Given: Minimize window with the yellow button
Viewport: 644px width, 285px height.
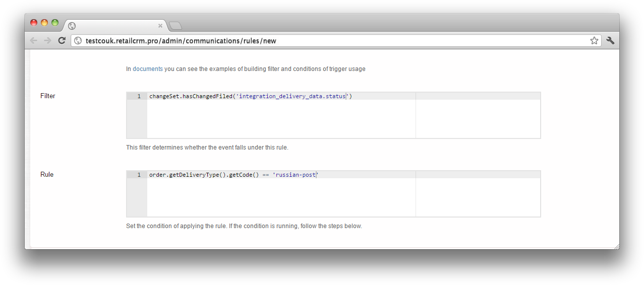Looking at the screenshot, I should click(44, 23).
